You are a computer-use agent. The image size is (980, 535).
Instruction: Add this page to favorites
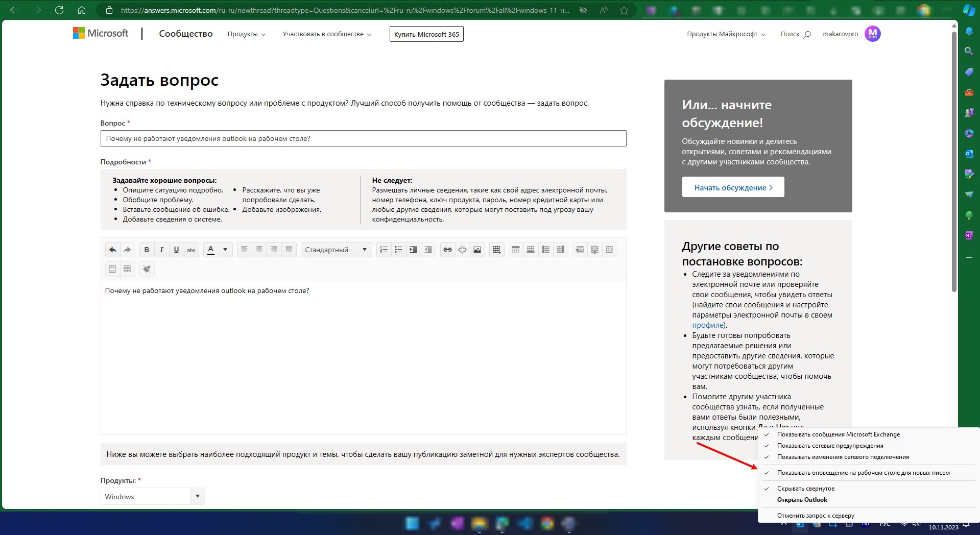[624, 10]
